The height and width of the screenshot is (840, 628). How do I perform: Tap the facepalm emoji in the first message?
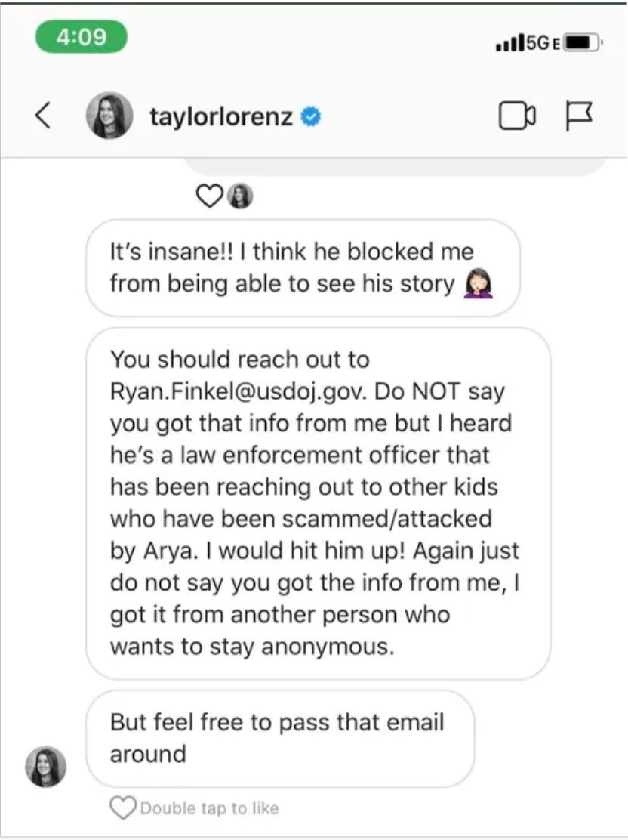coord(479,284)
